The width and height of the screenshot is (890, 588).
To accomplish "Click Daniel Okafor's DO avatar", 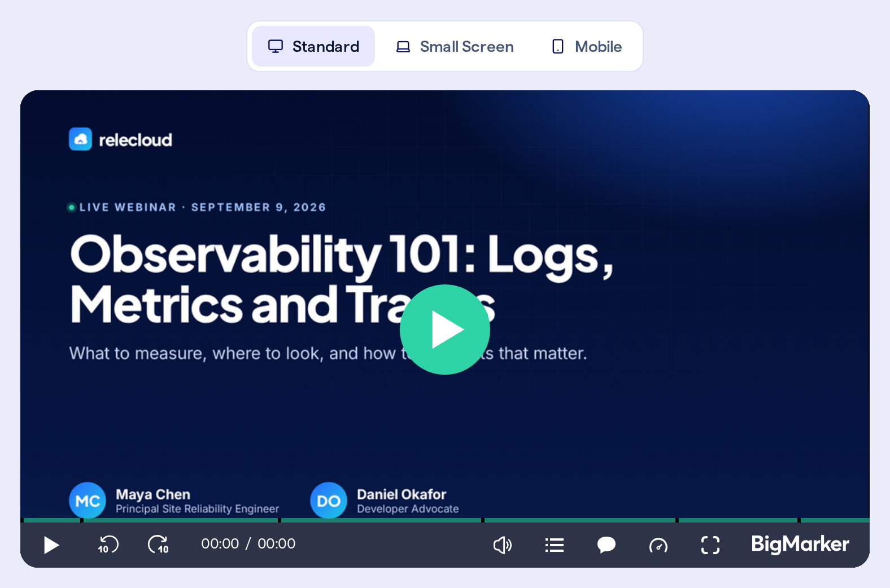I will tap(329, 501).
